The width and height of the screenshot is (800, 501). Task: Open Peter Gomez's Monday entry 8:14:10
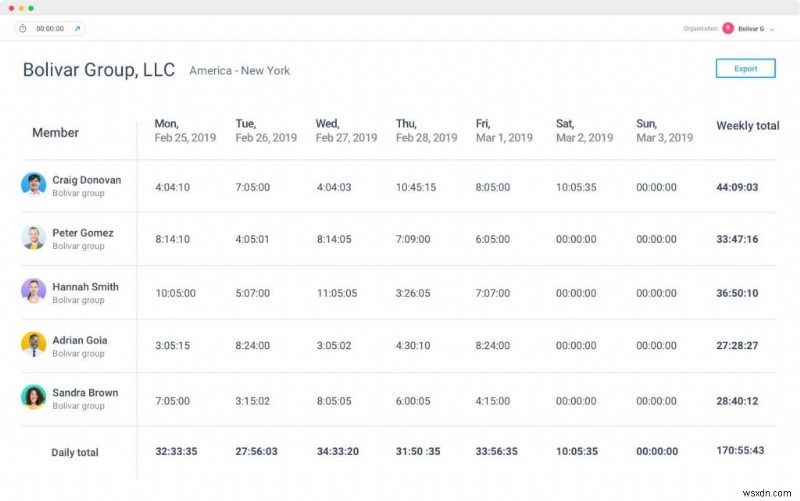click(x=174, y=239)
